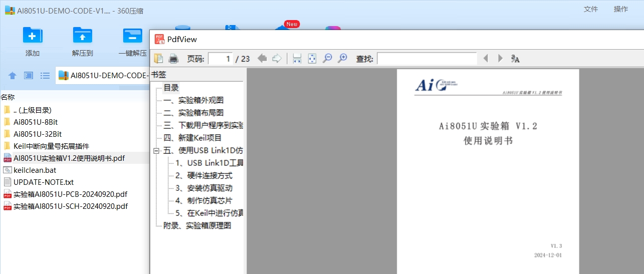Switch to list view mode in 360压缩
644x274 pixels.
pyautogui.click(x=45, y=76)
